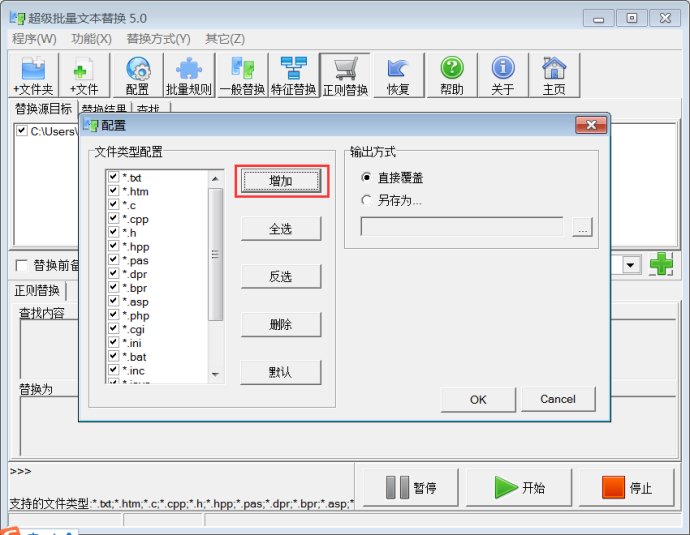The image size is (690, 535).
Task: Click the ... browse button for output path
Action: pos(582,228)
